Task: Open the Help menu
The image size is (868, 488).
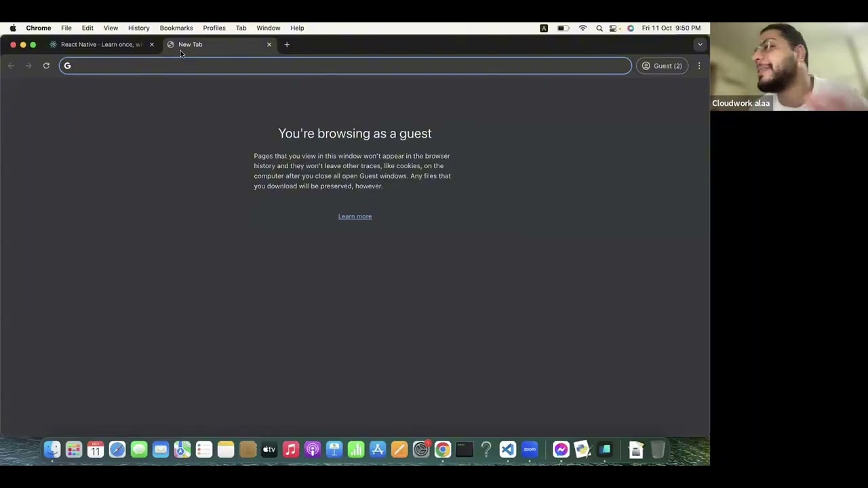Action: 297,28
